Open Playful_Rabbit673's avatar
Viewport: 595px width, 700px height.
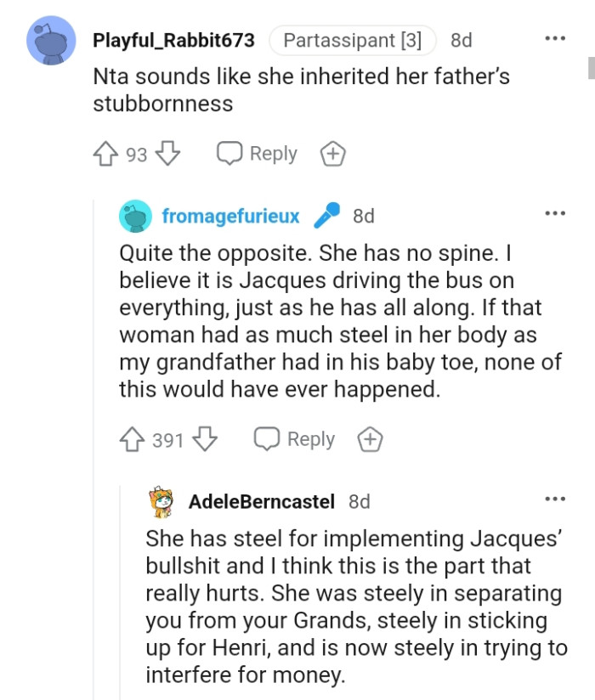[53, 40]
